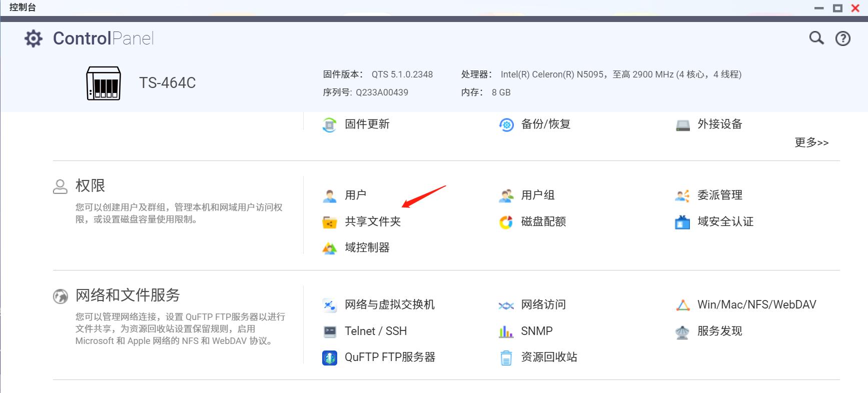Click the 控制台 window title
The image size is (868, 393).
[x=23, y=7]
